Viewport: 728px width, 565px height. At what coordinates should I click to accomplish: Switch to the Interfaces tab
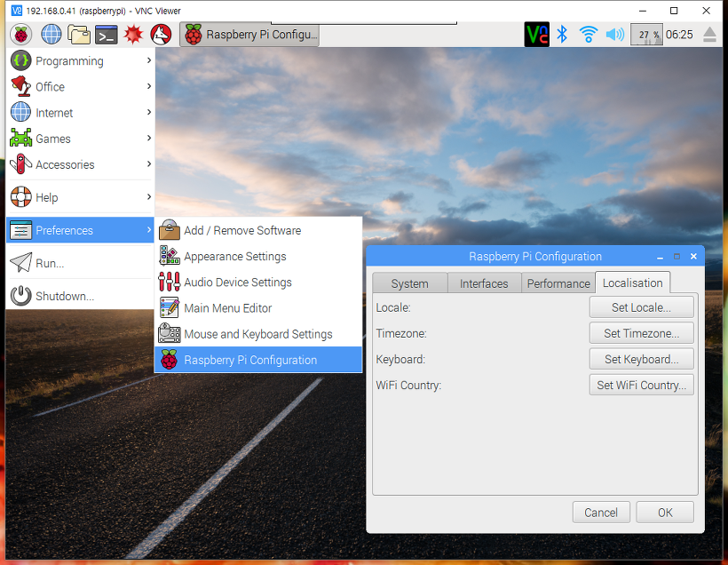click(x=484, y=283)
